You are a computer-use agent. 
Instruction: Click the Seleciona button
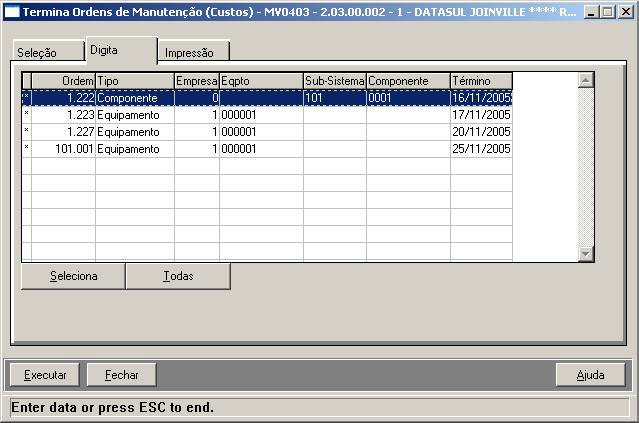(x=73, y=276)
